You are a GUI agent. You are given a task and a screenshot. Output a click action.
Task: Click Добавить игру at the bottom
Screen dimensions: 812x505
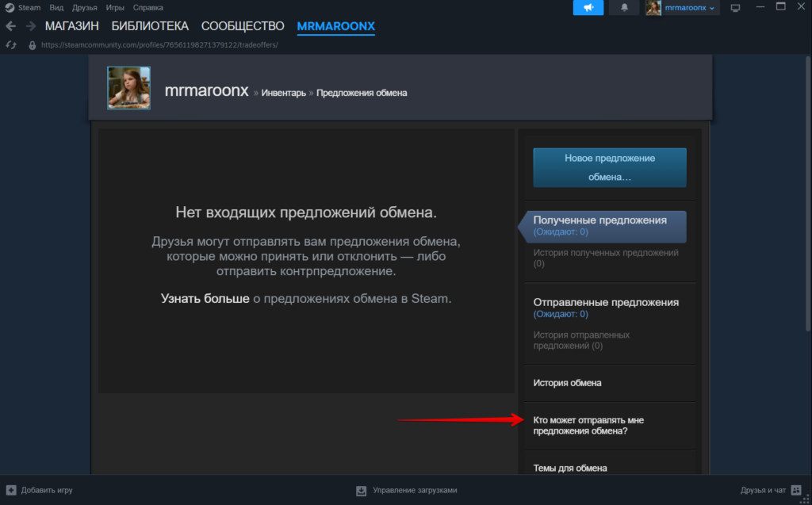47,490
